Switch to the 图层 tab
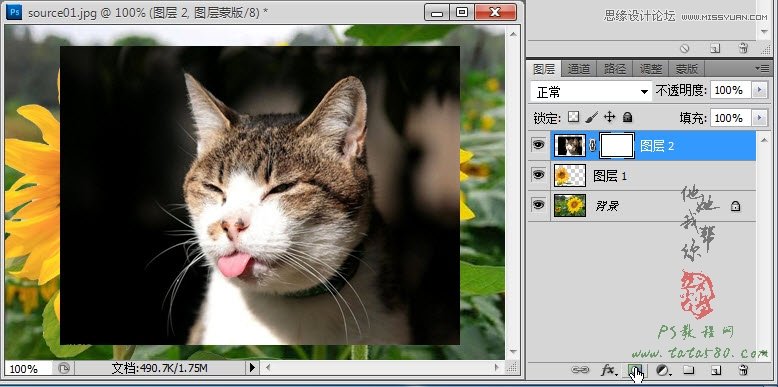The width and height of the screenshot is (778, 387). [x=544, y=69]
